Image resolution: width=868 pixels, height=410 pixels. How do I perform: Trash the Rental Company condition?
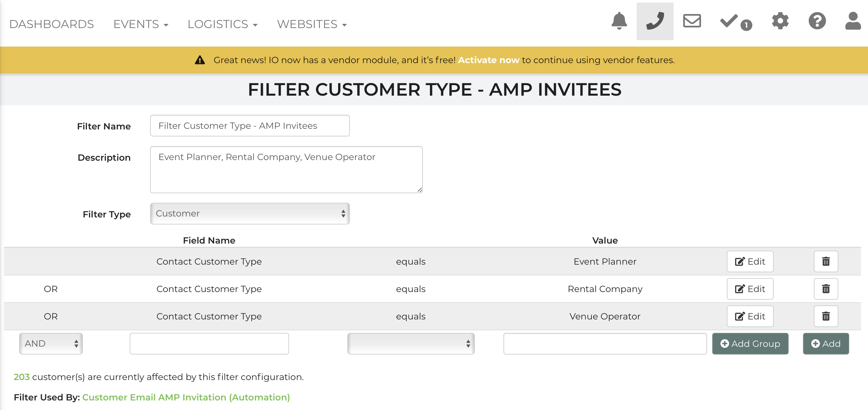click(826, 289)
